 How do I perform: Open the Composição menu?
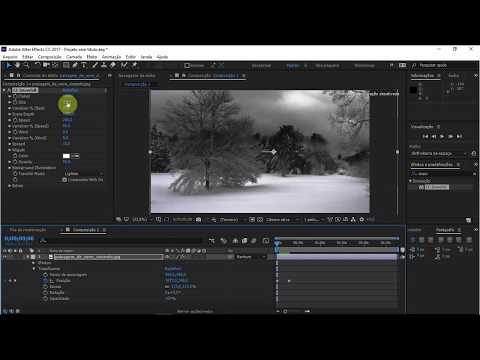coord(49,57)
